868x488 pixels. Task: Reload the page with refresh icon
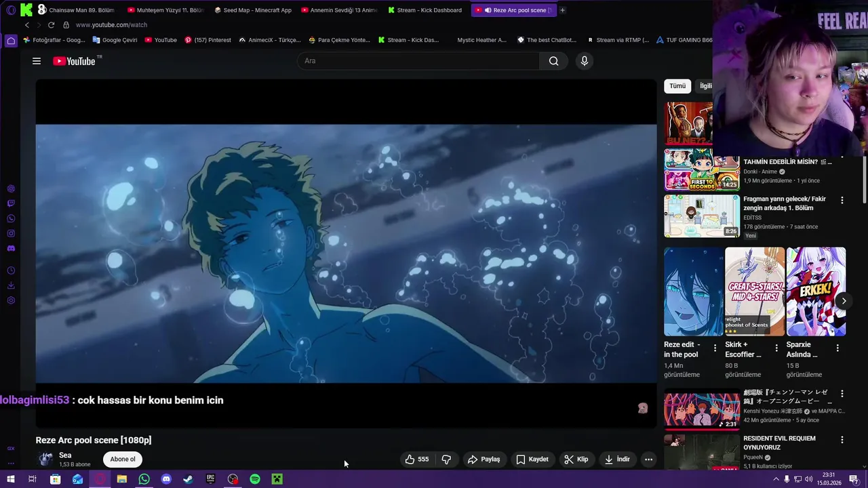pos(51,25)
